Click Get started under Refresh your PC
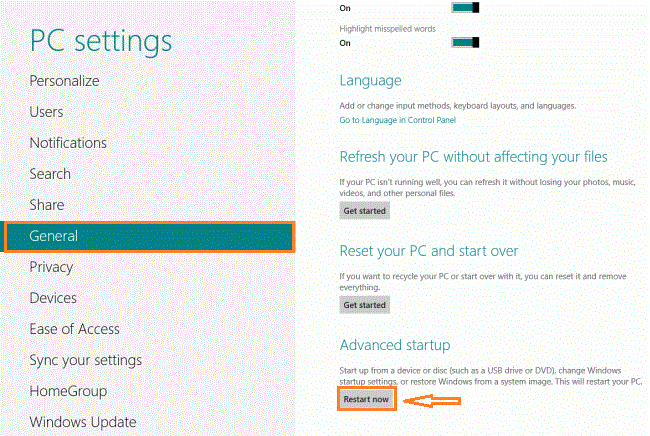The height and width of the screenshot is (436, 650). point(364,211)
